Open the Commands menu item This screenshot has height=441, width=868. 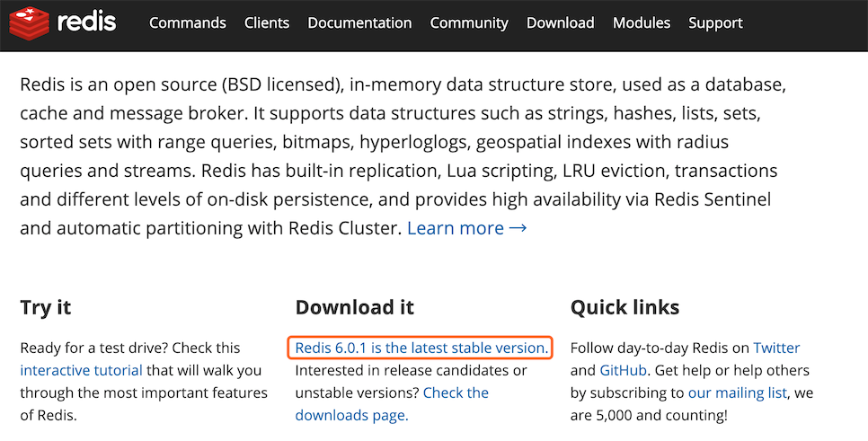point(188,22)
